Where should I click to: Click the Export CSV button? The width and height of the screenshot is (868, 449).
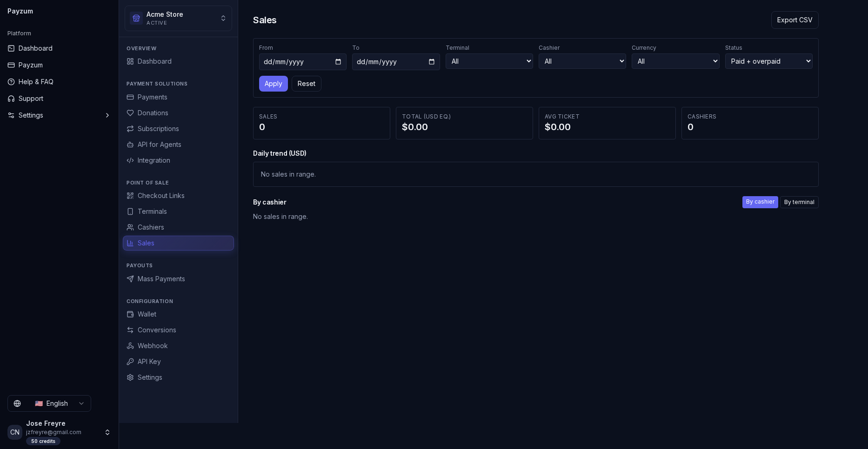(x=795, y=20)
